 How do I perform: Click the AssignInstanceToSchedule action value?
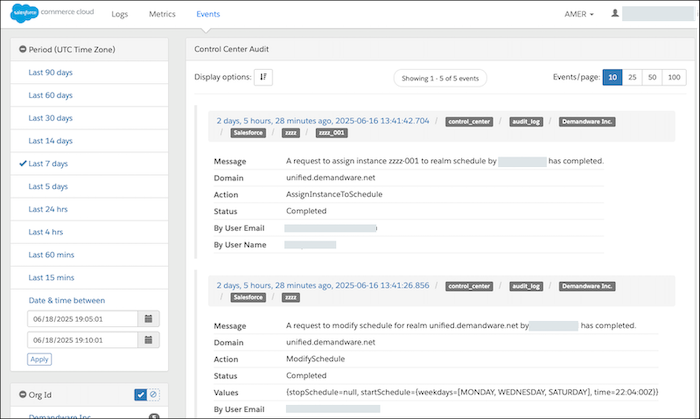334,194
